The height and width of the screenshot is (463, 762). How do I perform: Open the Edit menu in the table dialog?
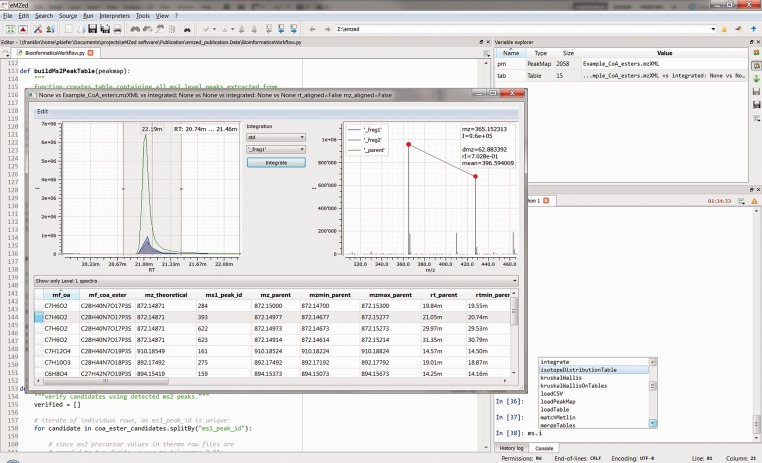[44, 111]
